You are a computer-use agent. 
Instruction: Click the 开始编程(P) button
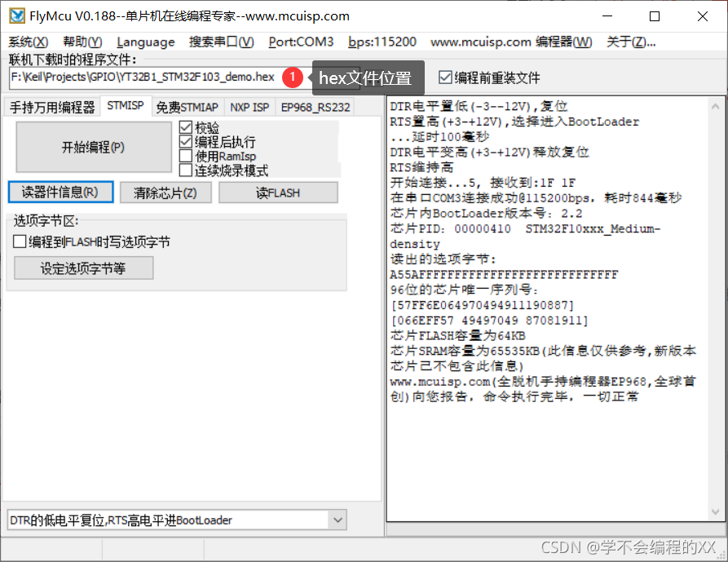click(x=93, y=148)
